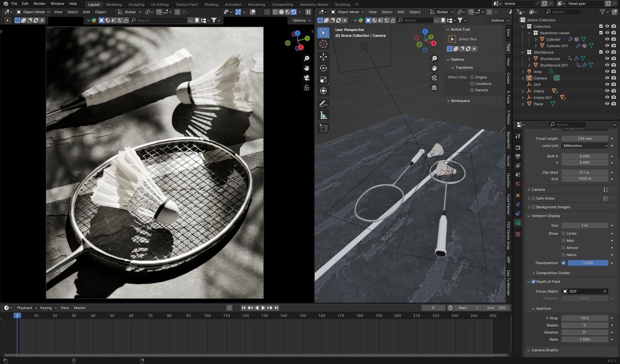The width and height of the screenshot is (620, 364).
Task: Click the Add Cube tool icon
Action: pyautogui.click(x=323, y=129)
